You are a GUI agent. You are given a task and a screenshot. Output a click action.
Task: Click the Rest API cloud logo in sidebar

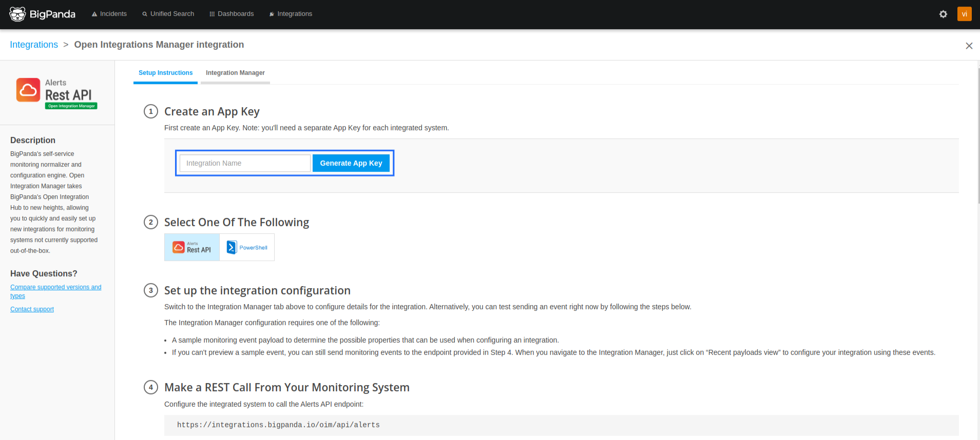(28, 90)
